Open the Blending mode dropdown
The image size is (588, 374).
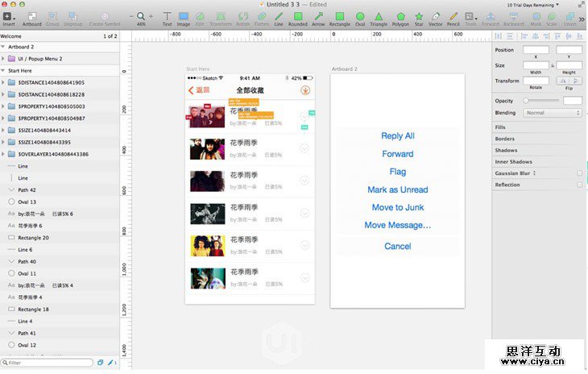tap(553, 113)
